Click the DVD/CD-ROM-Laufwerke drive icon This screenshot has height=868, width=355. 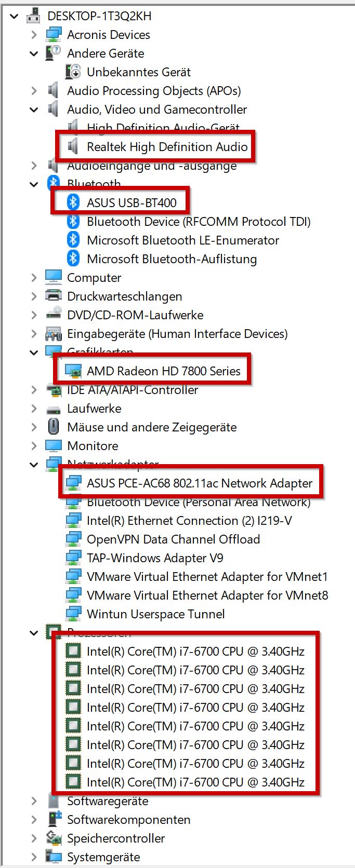pos(54,315)
